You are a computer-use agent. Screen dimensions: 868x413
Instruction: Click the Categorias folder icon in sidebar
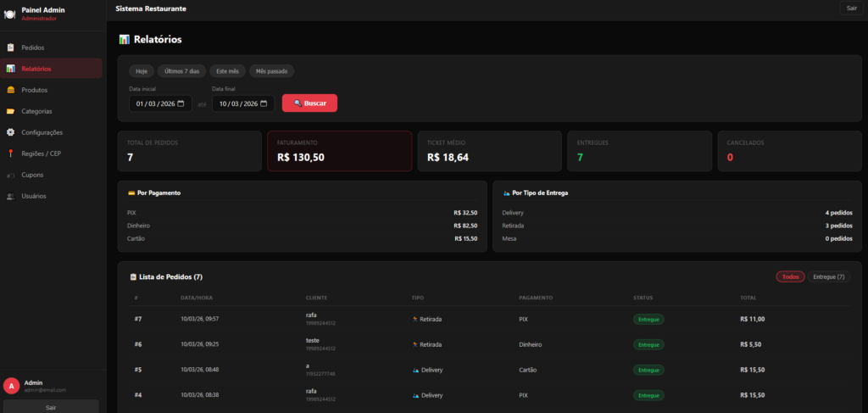[10, 111]
